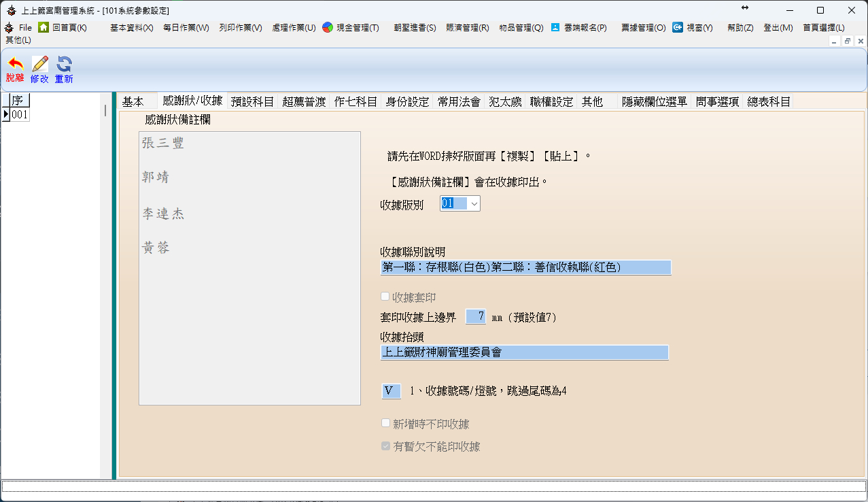The width and height of the screenshot is (868, 502).
Task: Click the application icon next to File
Action: pyautogui.click(x=9, y=28)
